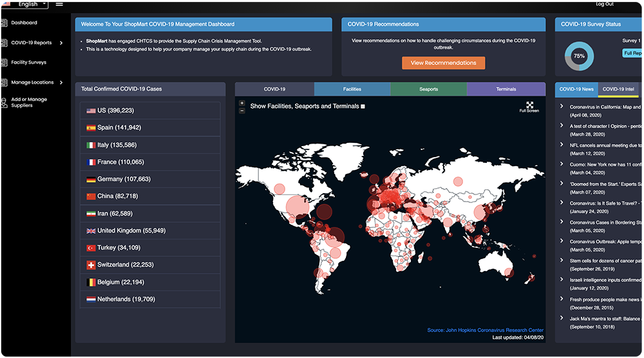Click the Switzerland flag icon

[x=91, y=265]
